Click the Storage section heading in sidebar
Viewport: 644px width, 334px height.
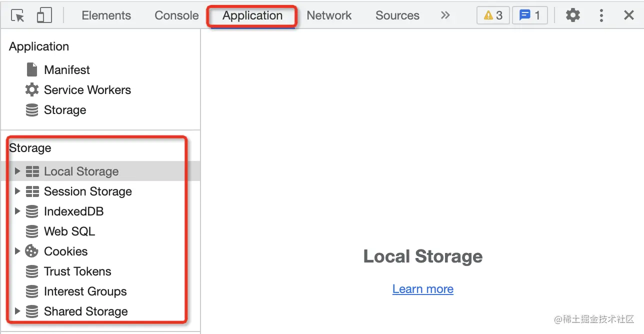(x=30, y=148)
